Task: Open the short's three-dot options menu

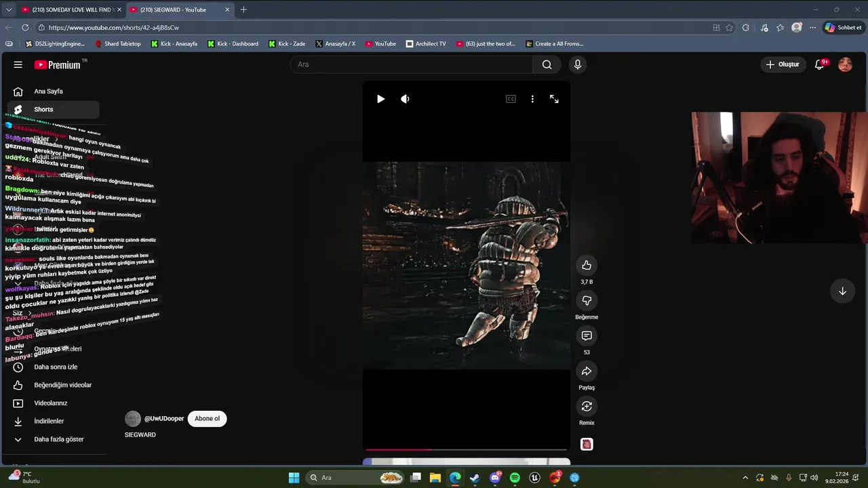Action: pyautogui.click(x=532, y=99)
